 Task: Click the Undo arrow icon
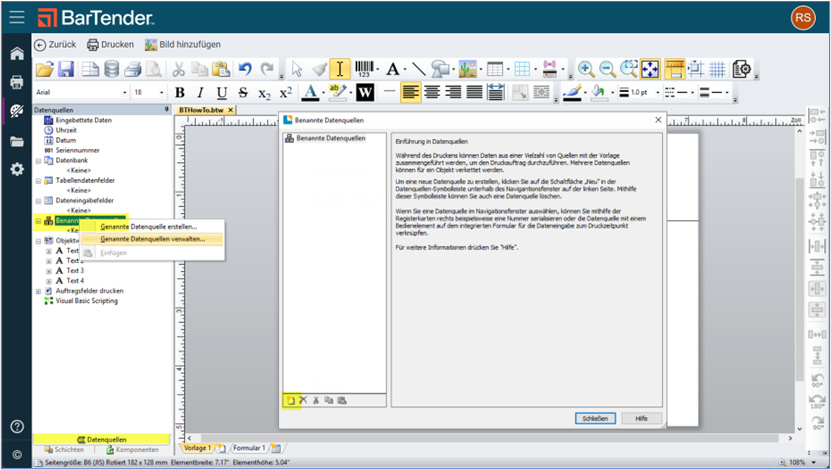[245, 69]
